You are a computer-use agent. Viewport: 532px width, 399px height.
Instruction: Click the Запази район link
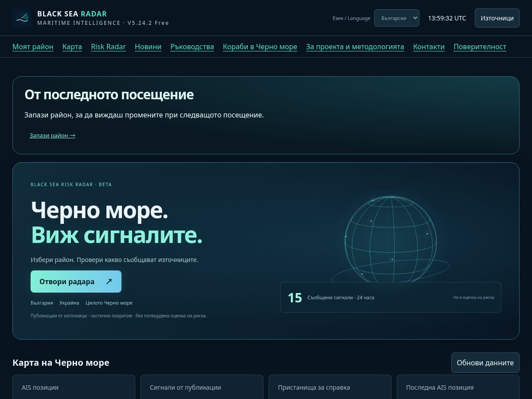[52, 136]
